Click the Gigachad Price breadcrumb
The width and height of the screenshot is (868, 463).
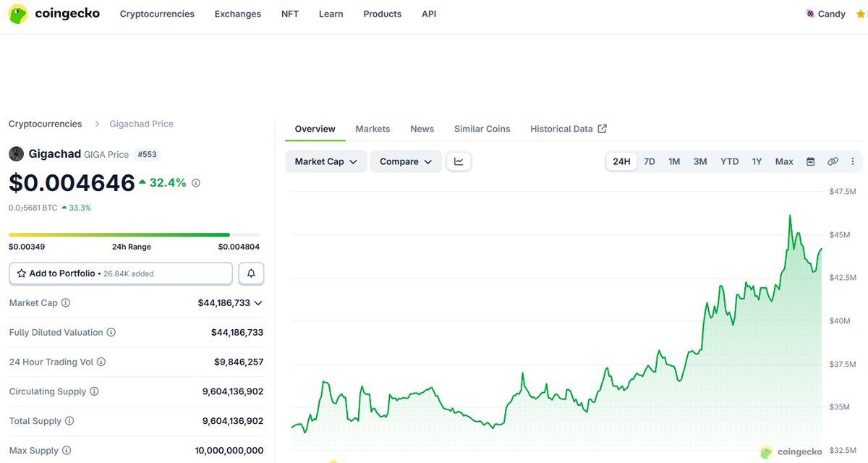142,124
